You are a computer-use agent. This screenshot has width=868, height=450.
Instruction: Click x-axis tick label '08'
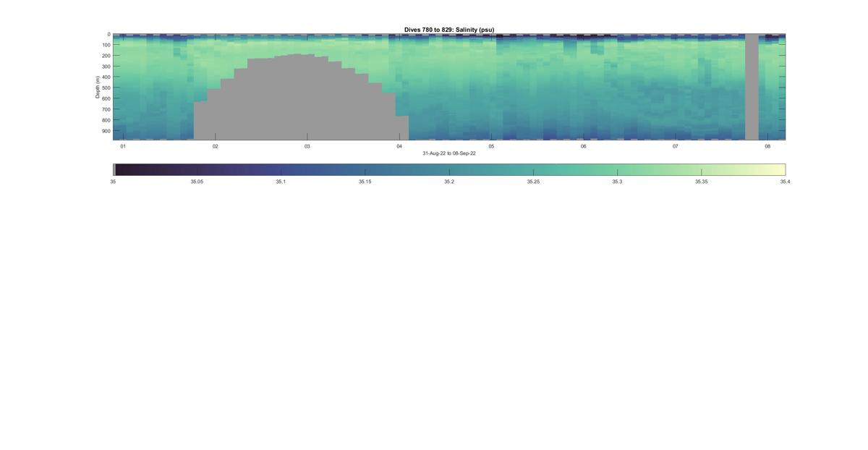[767, 146]
